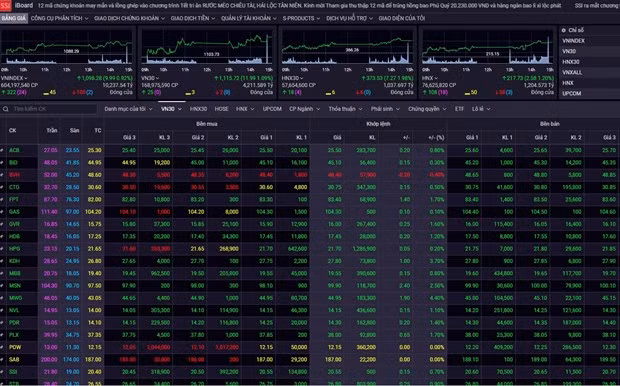Focus the Tìm kiếm CK search field
620x386 pixels.
(x=49, y=109)
